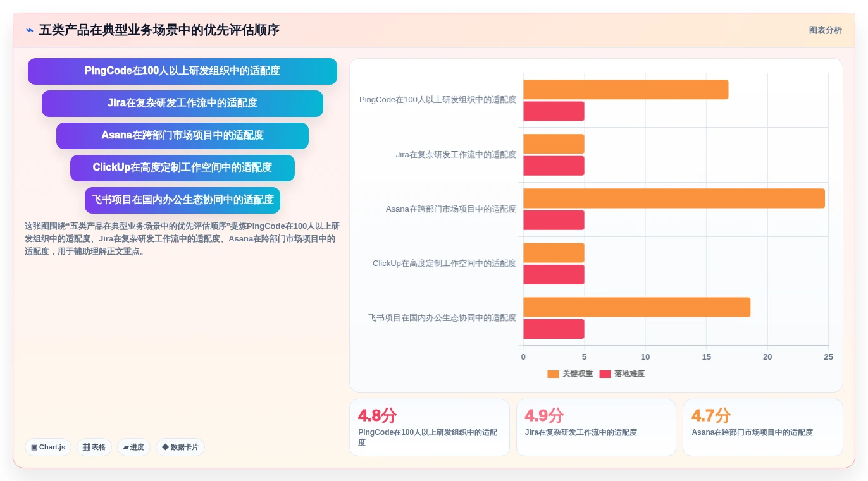Click the 表格 tag chip
The width and height of the screenshot is (868, 481).
(94, 448)
